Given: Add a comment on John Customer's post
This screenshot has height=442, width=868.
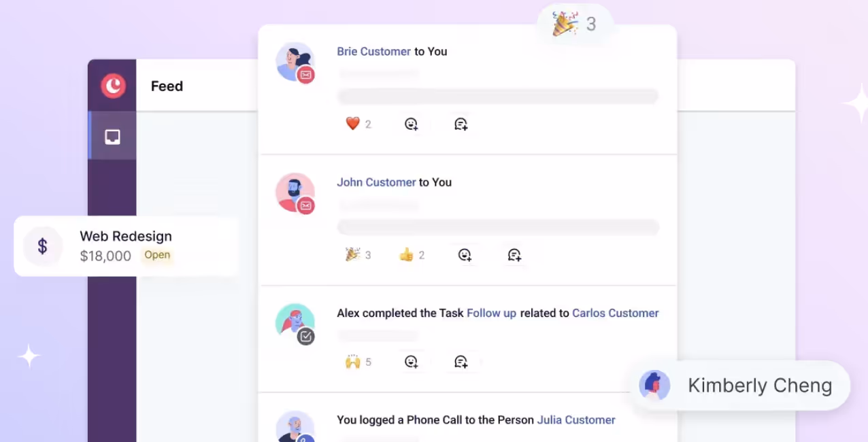Looking at the screenshot, I should [x=514, y=255].
